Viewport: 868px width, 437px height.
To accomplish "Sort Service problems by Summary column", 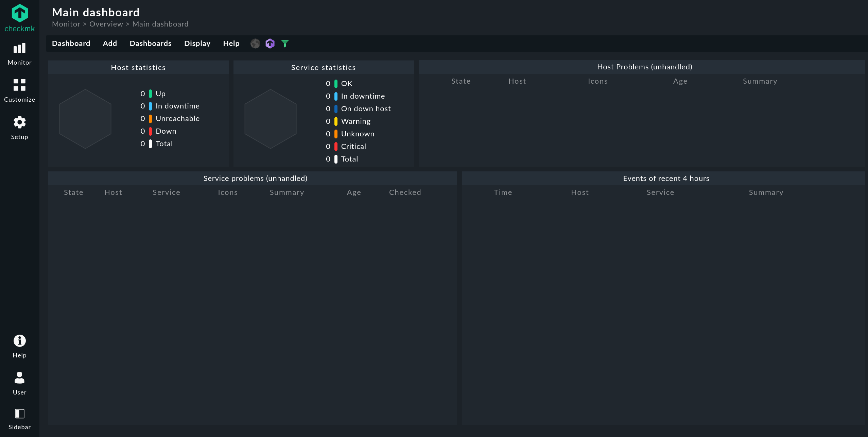I will pos(287,193).
